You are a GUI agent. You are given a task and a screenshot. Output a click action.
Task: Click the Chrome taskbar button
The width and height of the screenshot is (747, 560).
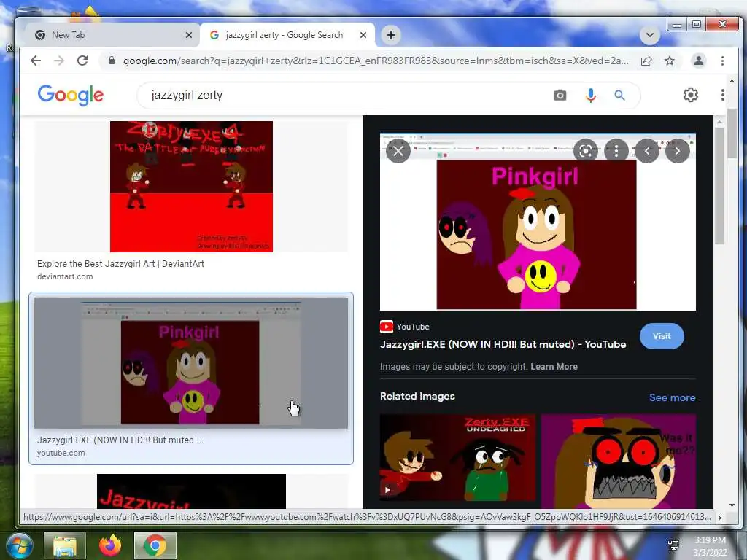pyautogui.click(x=155, y=545)
